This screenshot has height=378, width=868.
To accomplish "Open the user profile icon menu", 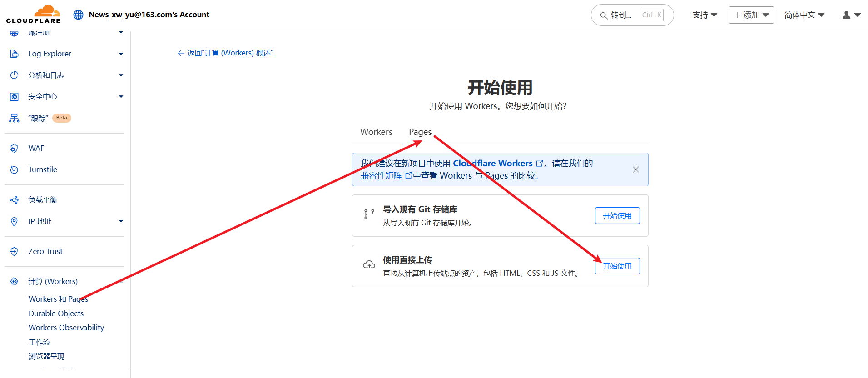I will click(851, 15).
